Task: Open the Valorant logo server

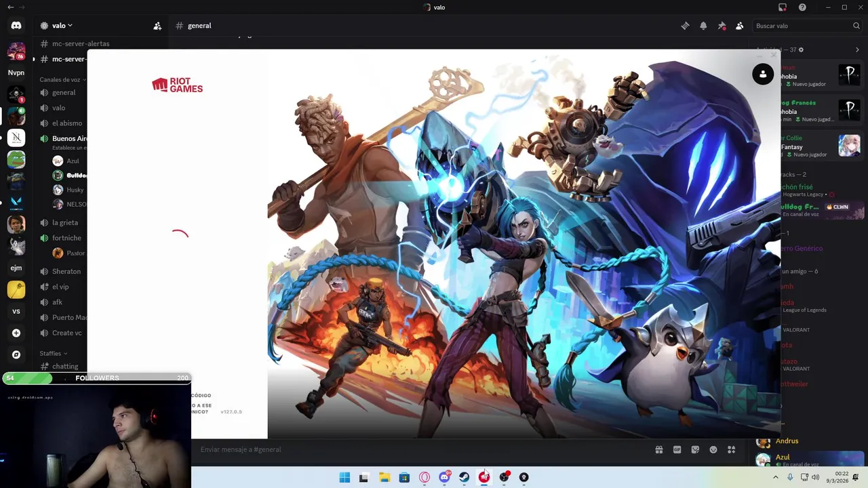Action: 16,201
